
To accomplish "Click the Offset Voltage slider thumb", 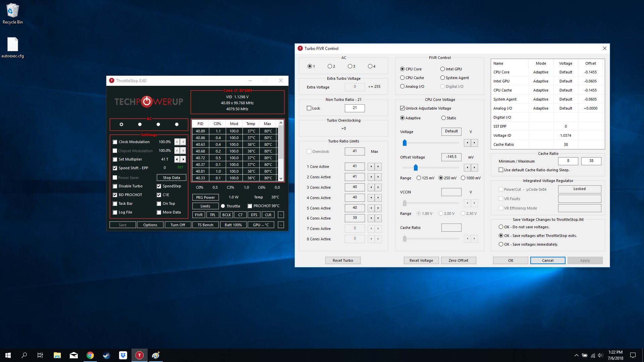I will (x=416, y=167).
